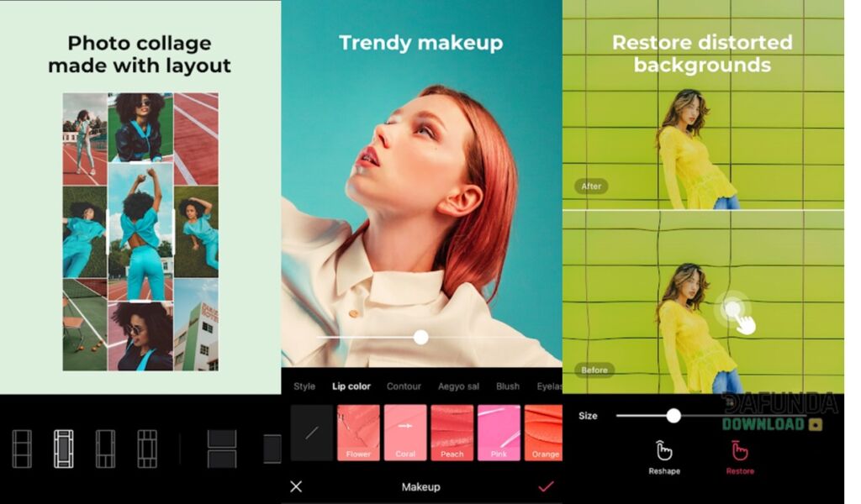Viewport: 861px width, 504px height.
Task: Click the Size label beside the slider
Action: coord(588,416)
